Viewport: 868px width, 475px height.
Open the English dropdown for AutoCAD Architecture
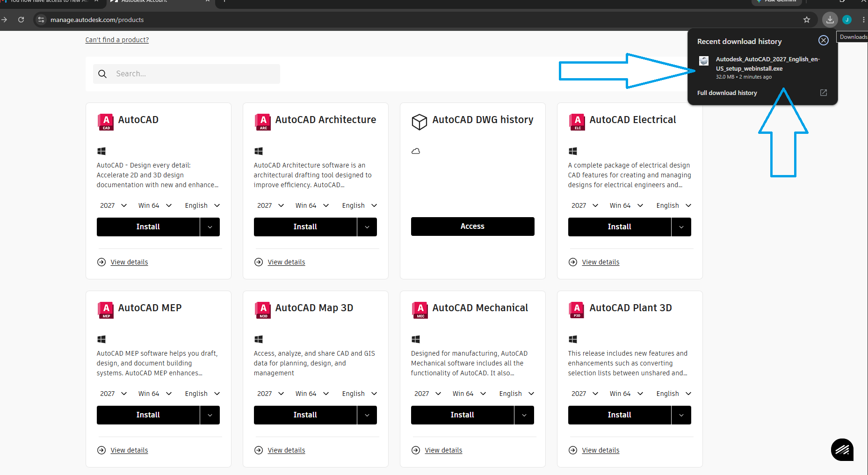[x=360, y=205]
